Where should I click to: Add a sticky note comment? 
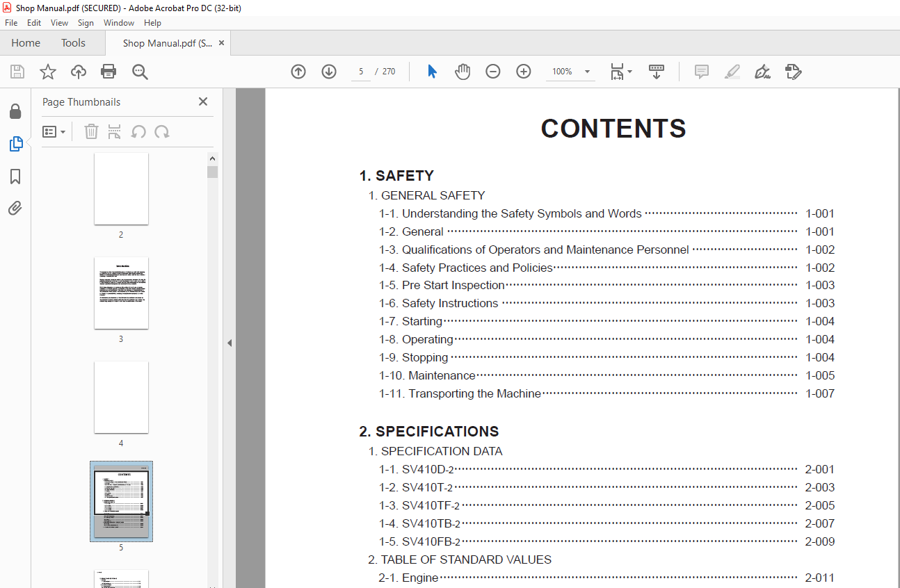tap(702, 72)
